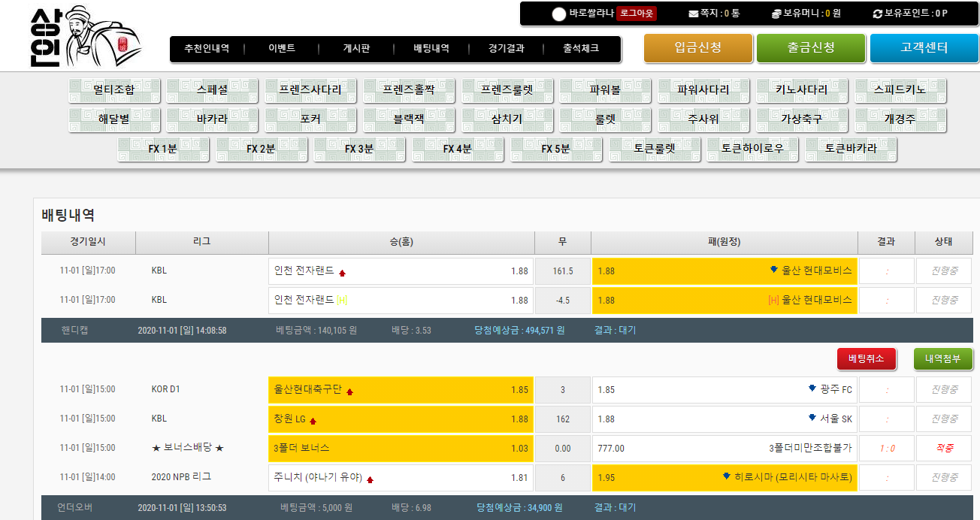The width and height of the screenshot is (980, 520).
Task: Open the blue 고객센터 button
Action: (924, 48)
